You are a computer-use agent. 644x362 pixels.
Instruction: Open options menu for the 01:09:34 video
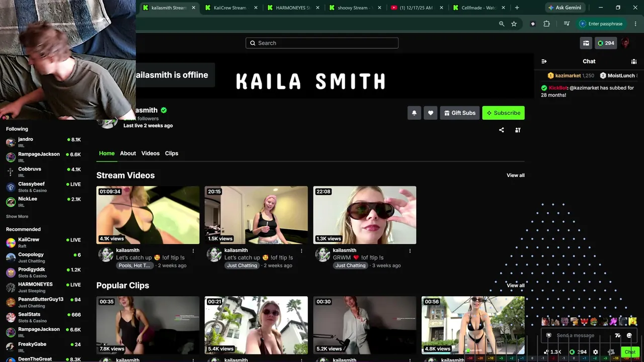pyautogui.click(x=193, y=250)
